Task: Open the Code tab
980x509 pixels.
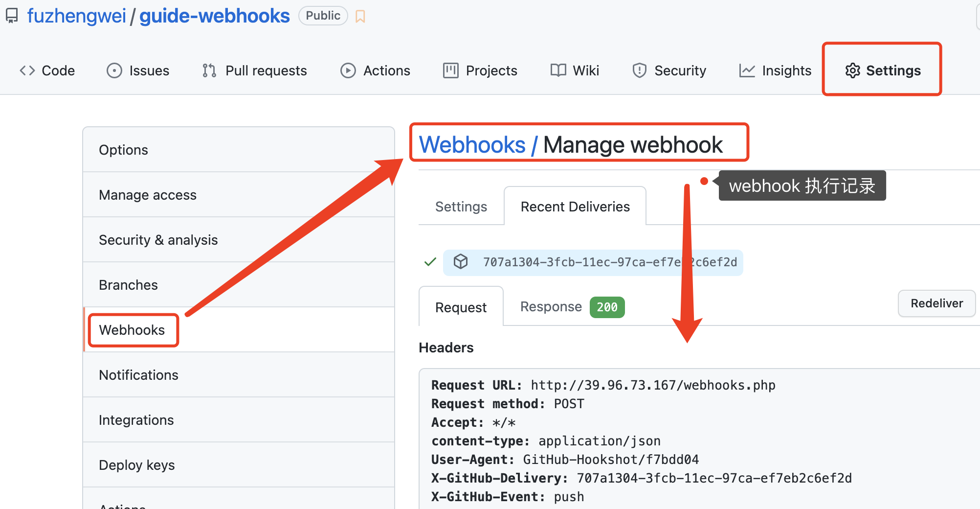Action: (x=47, y=70)
